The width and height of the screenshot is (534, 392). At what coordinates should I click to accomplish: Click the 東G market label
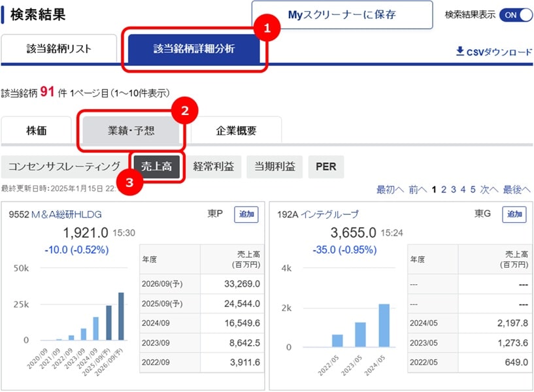[x=482, y=214]
